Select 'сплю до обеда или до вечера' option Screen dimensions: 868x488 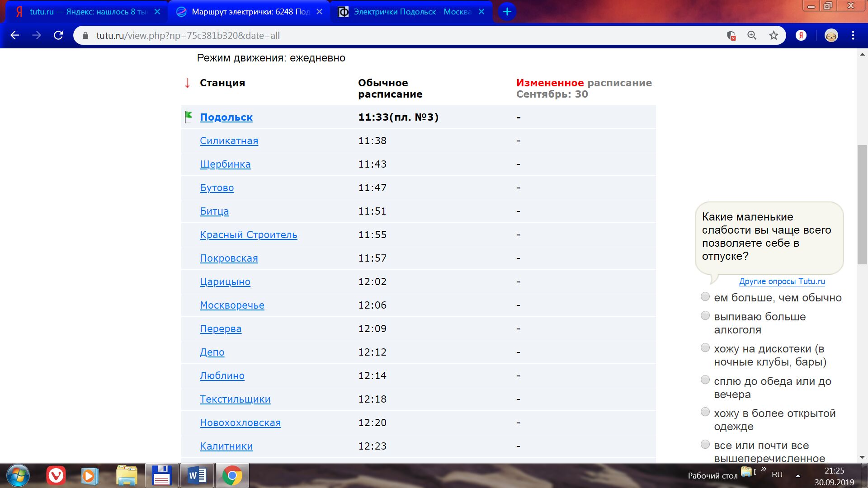click(705, 380)
